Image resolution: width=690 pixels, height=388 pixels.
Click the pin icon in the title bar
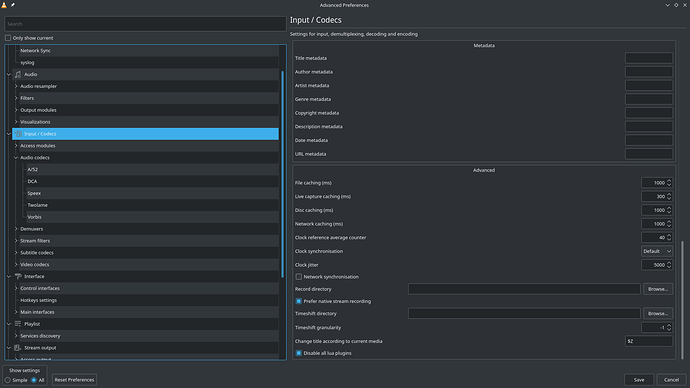click(13, 5)
